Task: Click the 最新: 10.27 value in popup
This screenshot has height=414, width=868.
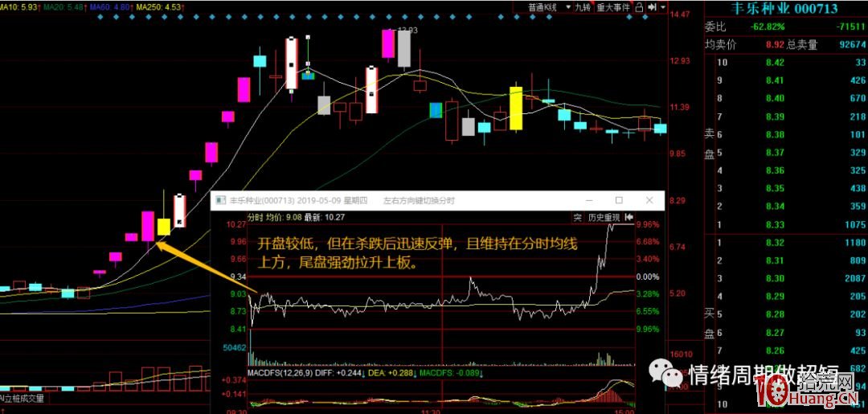Action: pos(325,218)
